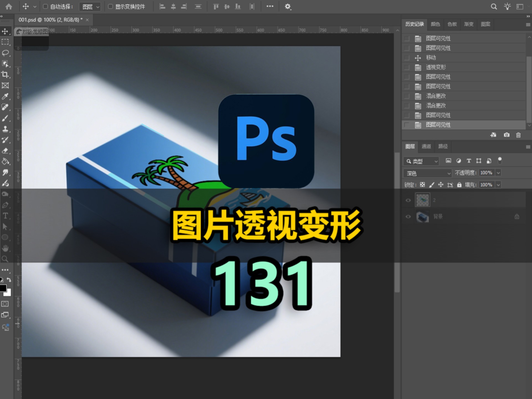Select the Smudge tool
This screenshot has height=399, width=532.
[x=5, y=172]
